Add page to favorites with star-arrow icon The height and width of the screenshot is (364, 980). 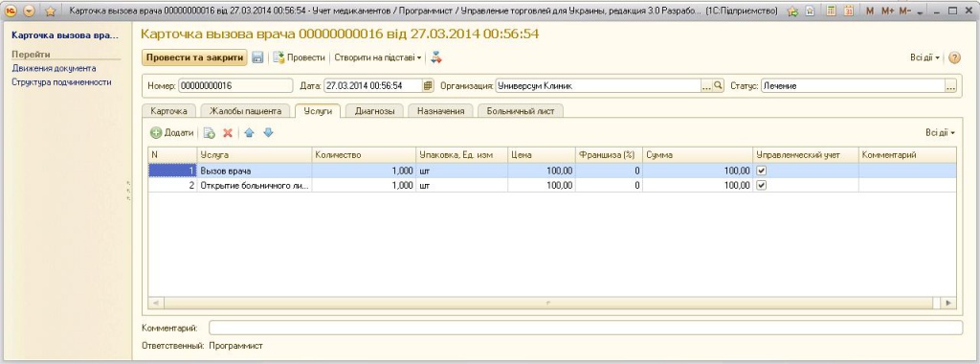pyautogui.click(x=792, y=11)
